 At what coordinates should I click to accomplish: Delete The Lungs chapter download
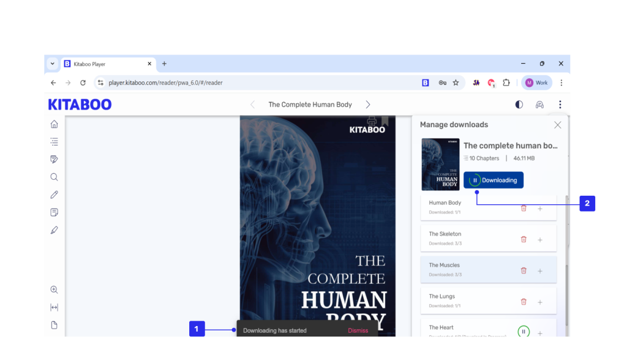pyautogui.click(x=524, y=302)
